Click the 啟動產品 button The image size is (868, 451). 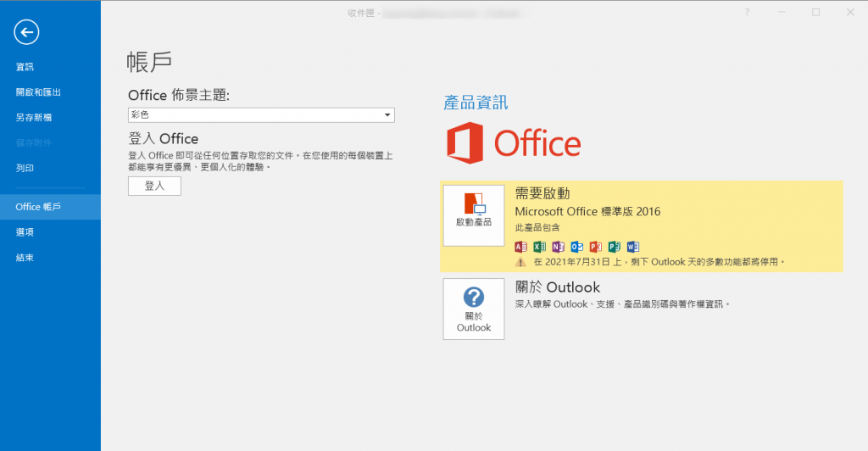click(x=474, y=216)
